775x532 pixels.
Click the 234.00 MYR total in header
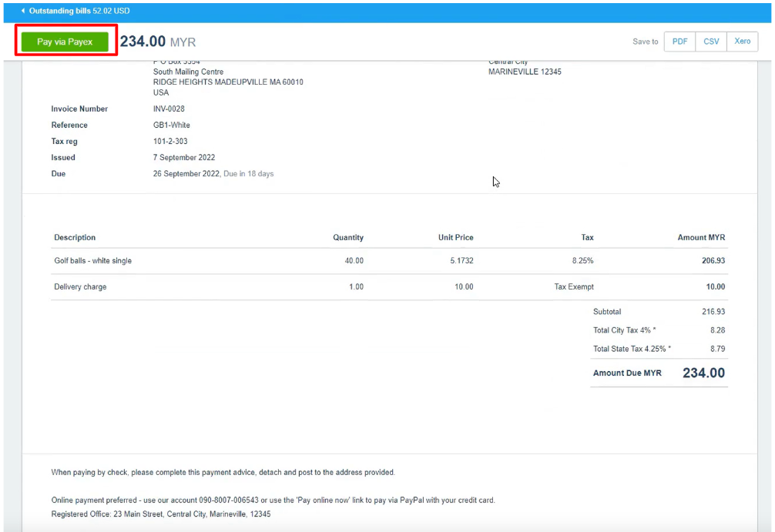[x=158, y=42]
